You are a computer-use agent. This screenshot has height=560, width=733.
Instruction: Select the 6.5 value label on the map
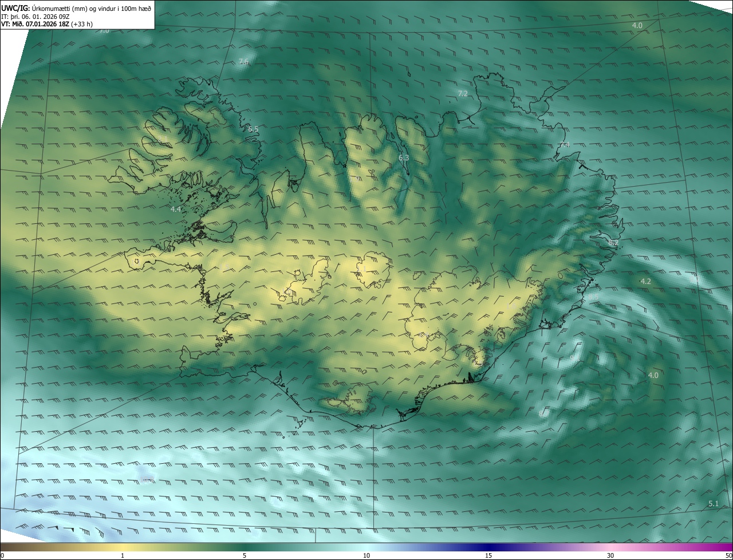(253, 130)
